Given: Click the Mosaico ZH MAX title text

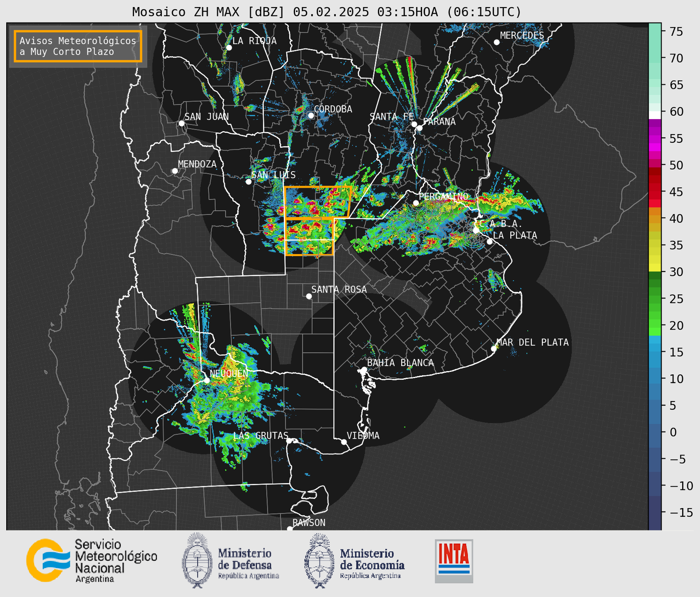Looking at the screenshot, I should point(327,12).
